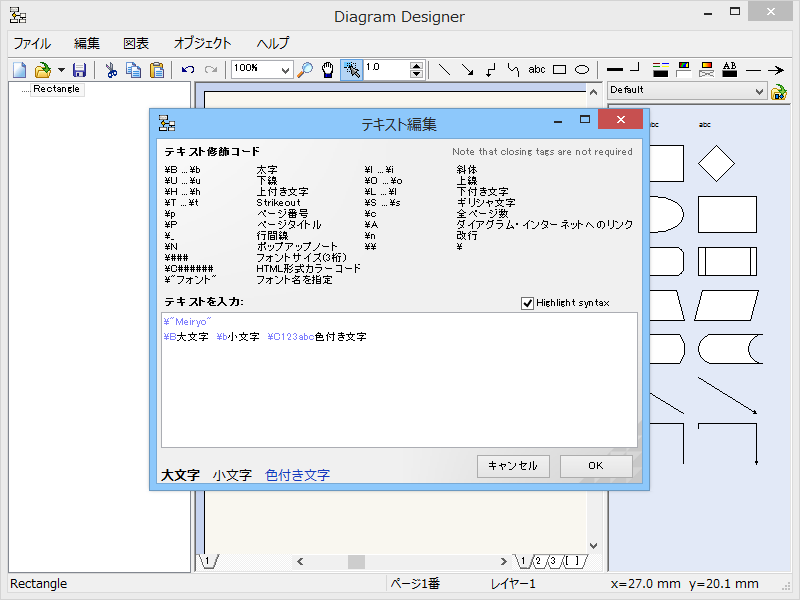Select the Ellipse drawing tool
Screen dimensions: 800x600
click(583, 70)
